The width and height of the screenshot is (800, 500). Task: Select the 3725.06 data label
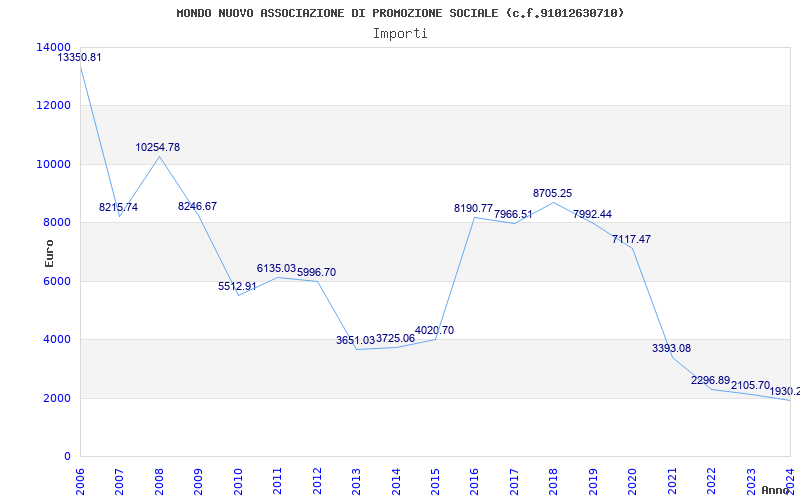[x=395, y=338]
